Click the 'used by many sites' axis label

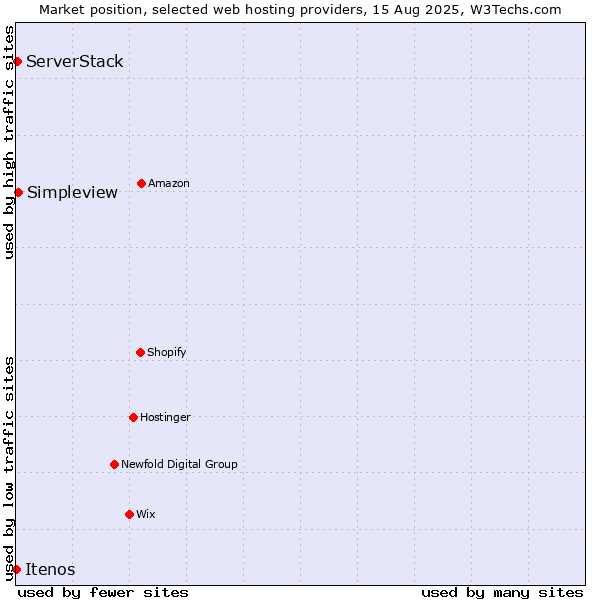click(x=502, y=593)
